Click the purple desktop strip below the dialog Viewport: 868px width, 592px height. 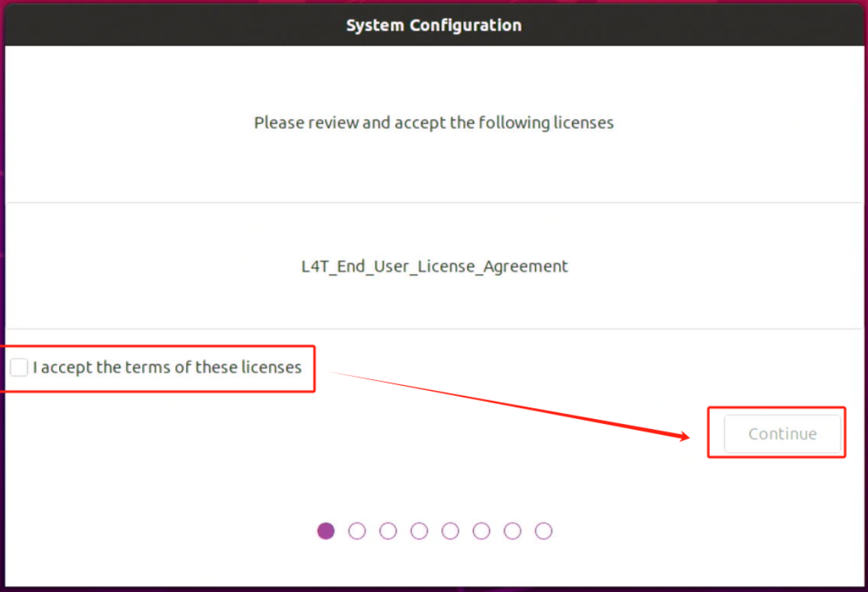434,588
